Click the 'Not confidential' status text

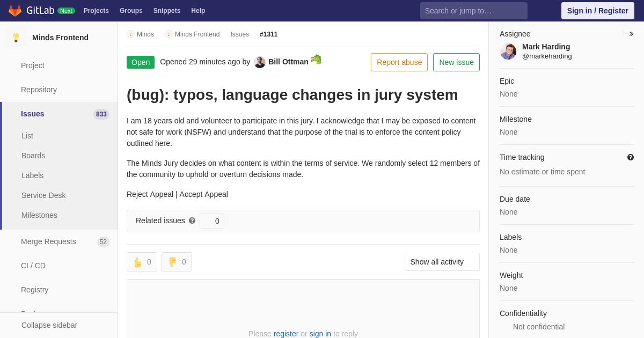point(539,327)
